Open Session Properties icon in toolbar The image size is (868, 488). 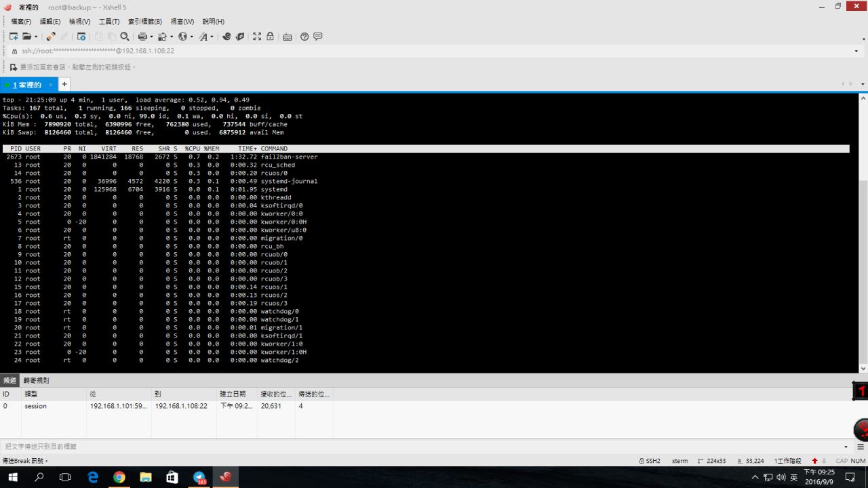81,37
